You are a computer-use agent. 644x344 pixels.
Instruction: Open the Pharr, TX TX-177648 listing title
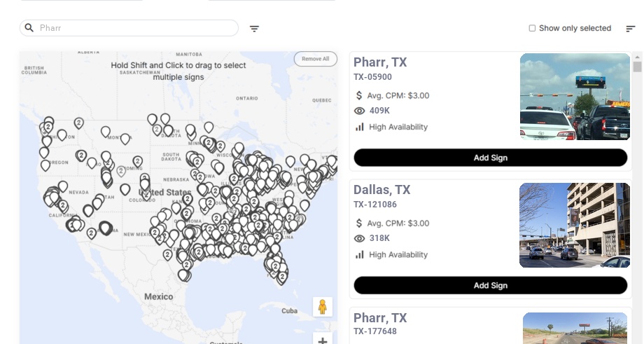click(380, 318)
